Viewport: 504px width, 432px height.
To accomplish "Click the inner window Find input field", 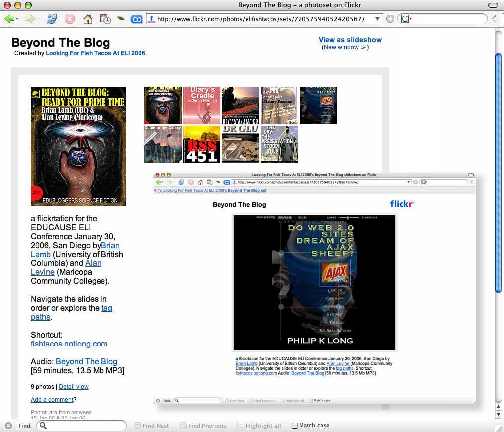I will [x=198, y=401].
